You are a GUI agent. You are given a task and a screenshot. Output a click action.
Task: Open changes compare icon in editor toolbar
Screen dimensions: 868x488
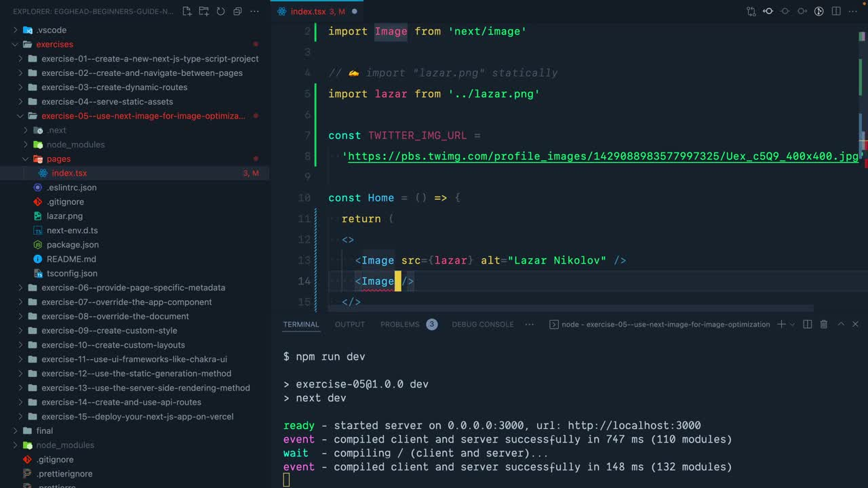(x=751, y=12)
